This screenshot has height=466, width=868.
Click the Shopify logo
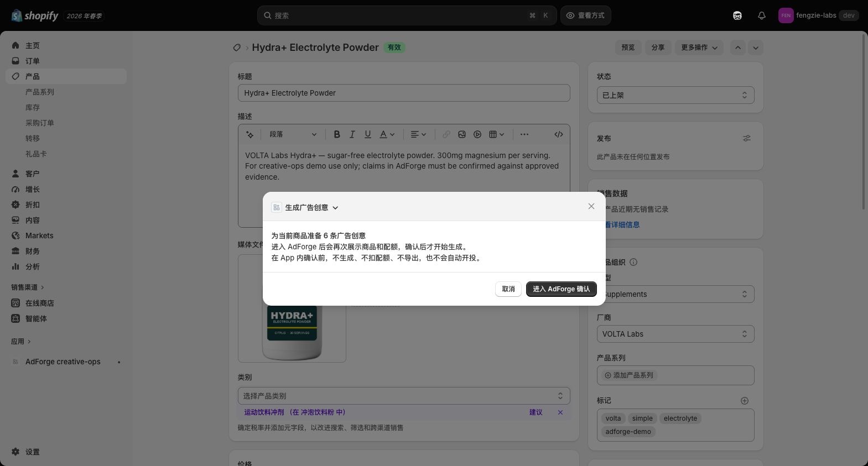34,15
